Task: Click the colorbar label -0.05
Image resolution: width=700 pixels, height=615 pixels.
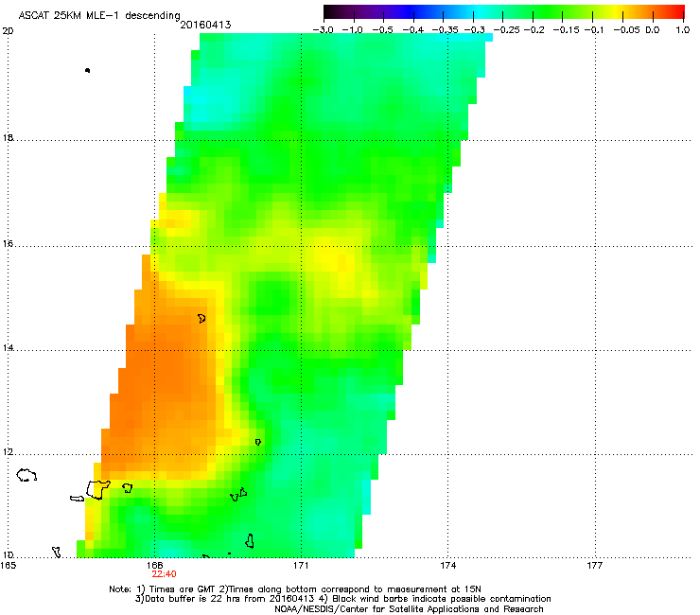Action: click(x=626, y=30)
